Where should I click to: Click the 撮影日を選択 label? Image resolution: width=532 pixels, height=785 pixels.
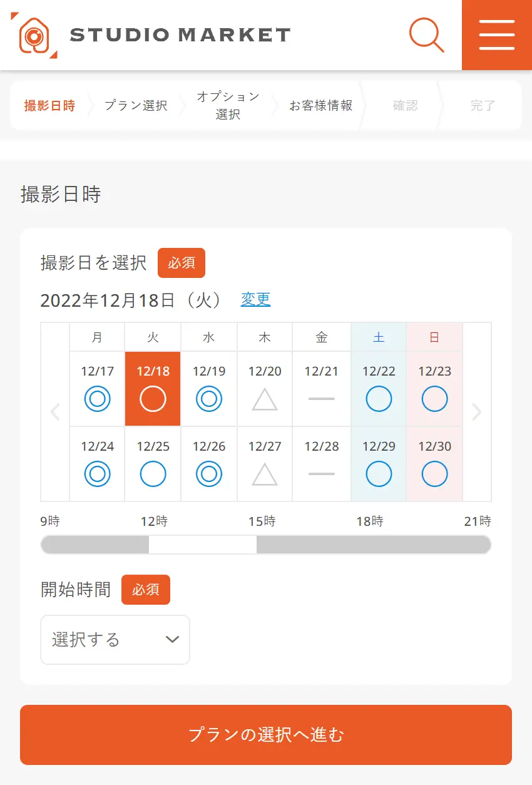[x=93, y=262]
